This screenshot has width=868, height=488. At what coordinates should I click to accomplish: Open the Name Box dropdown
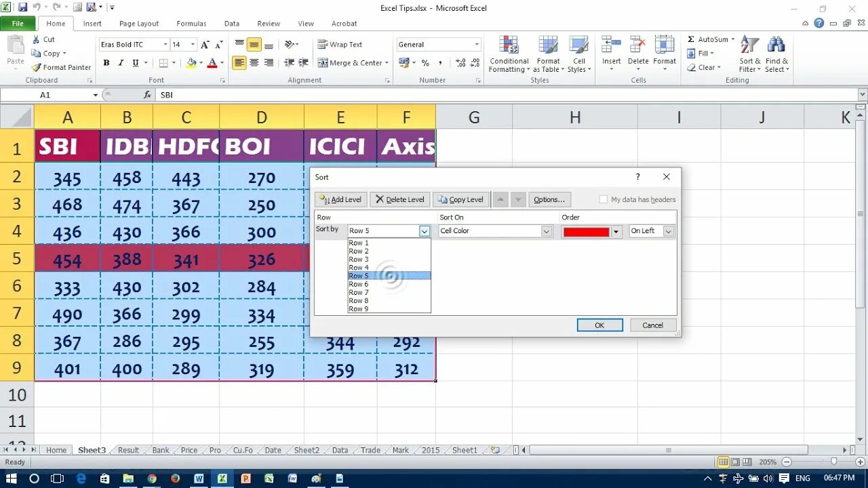click(95, 95)
